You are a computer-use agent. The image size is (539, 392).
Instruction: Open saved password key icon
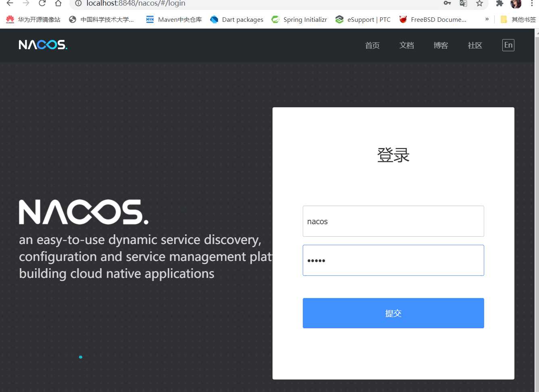click(x=447, y=3)
